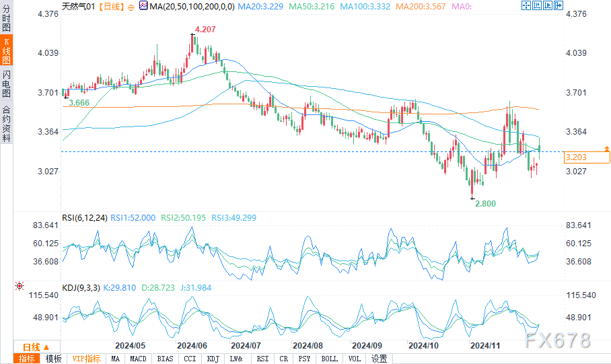
Task: Open the 闪电图 sidebar tab
Action: [x=6, y=83]
